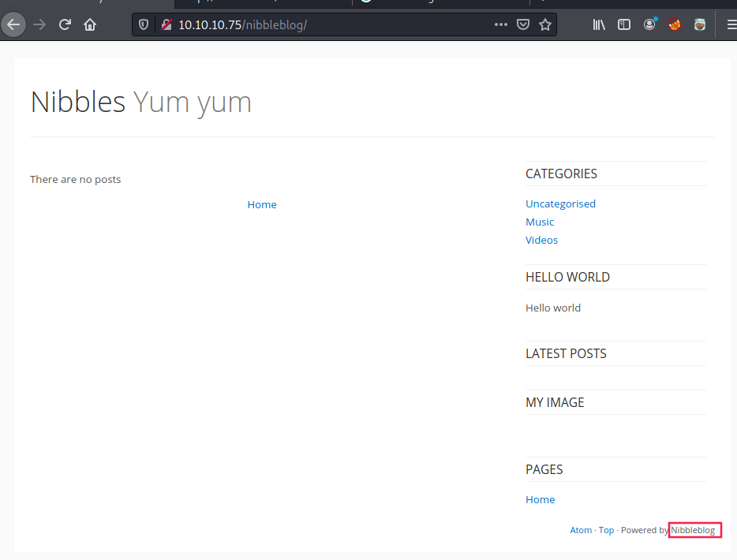
Task: Open the Library bookshelf icon
Action: point(599,24)
